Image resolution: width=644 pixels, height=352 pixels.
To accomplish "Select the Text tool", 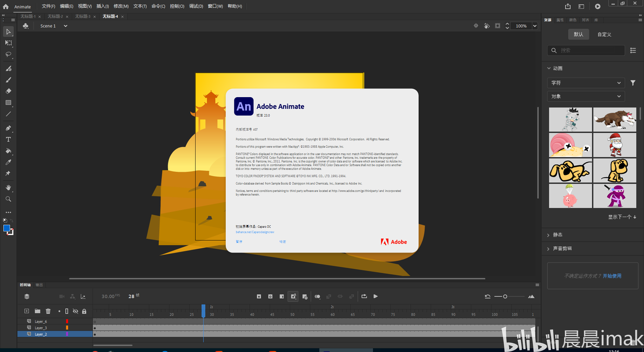I will pyautogui.click(x=8, y=139).
